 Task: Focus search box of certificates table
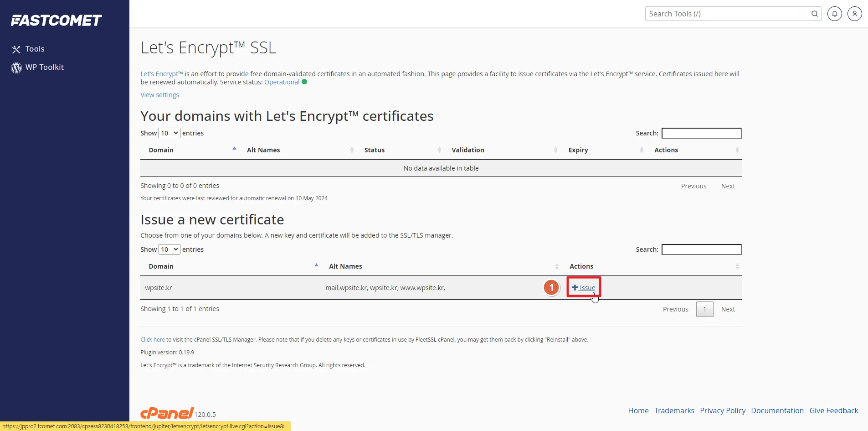click(701, 133)
